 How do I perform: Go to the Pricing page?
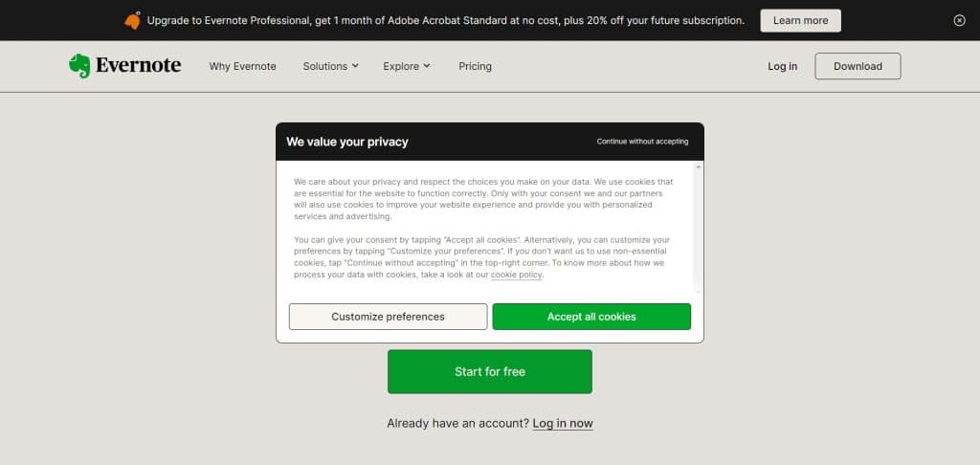475,66
